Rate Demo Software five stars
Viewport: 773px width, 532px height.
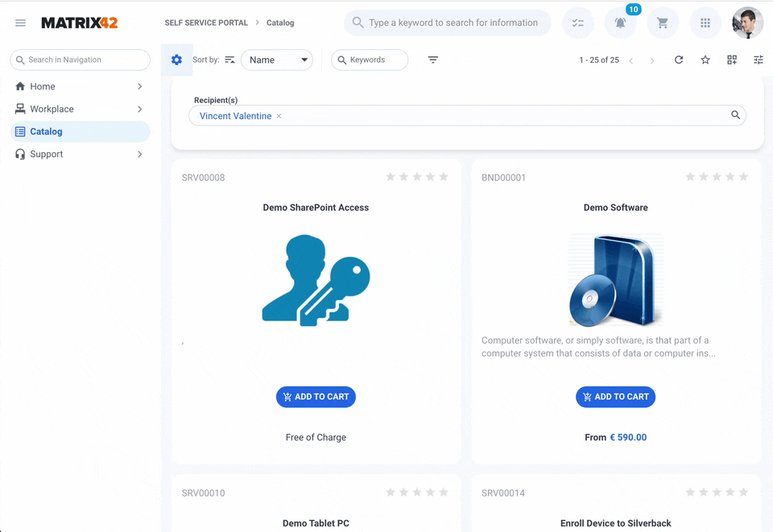click(743, 177)
